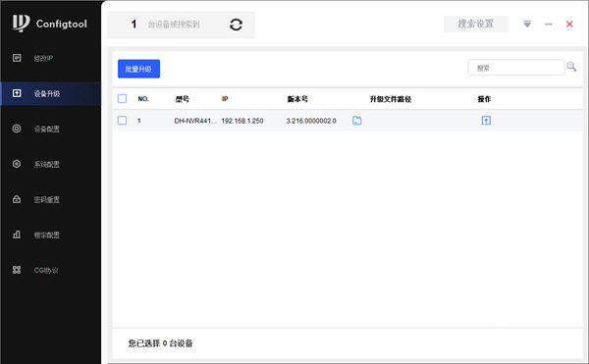The image size is (589, 364).
Task: Select the IP cell 192.168.1.250
Action: (x=242, y=121)
